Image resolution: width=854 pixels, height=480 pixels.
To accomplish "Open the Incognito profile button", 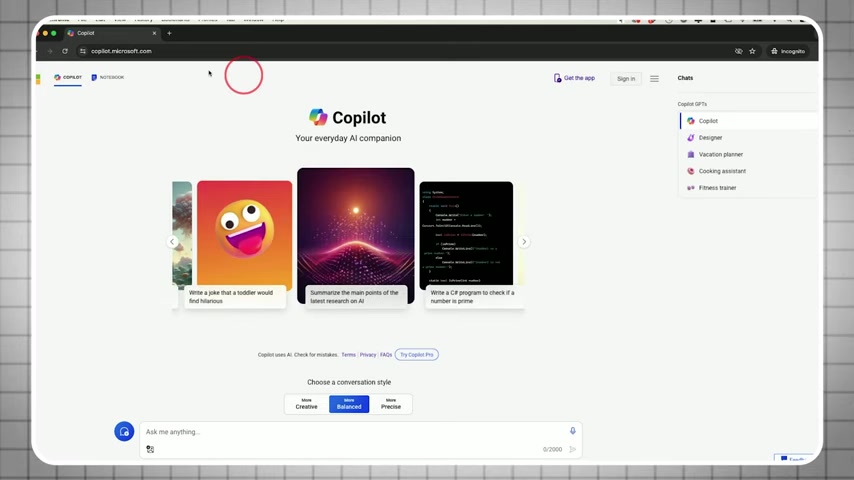I will tap(788, 51).
